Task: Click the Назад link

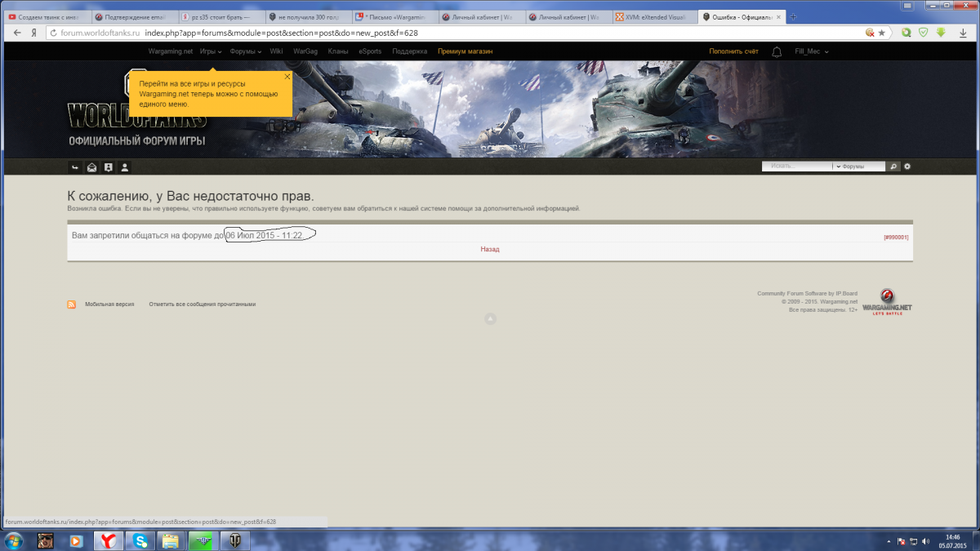Action: (x=490, y=249)
